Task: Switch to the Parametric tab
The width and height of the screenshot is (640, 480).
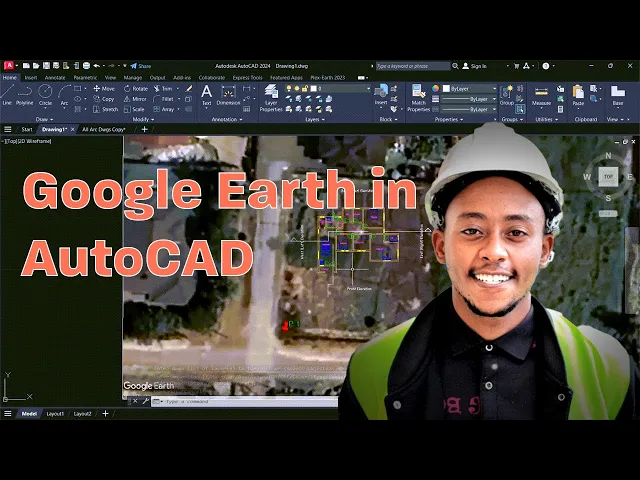Action: (x=85, y=78)
